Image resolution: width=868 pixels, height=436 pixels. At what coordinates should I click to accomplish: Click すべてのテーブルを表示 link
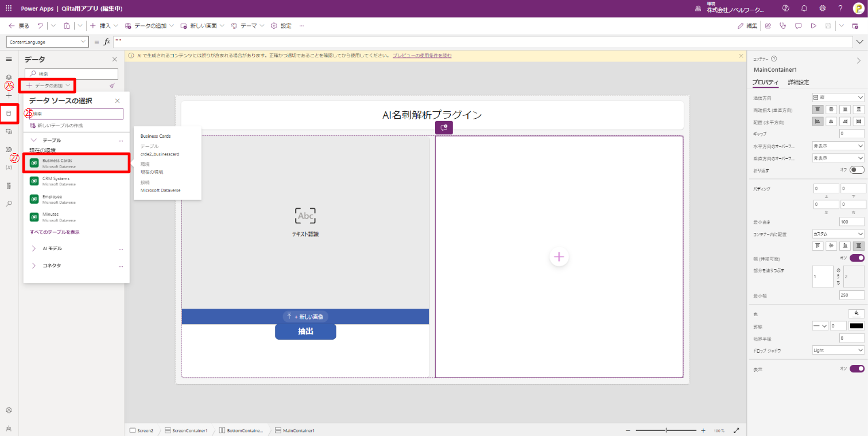(x=55, y=232)
